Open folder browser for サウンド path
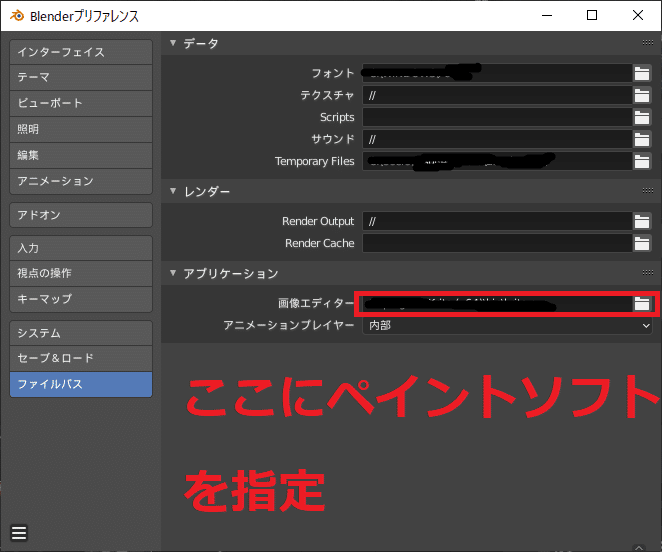This screenshot has height=552, width=662. pyautogui.click(x=642, y=139)
